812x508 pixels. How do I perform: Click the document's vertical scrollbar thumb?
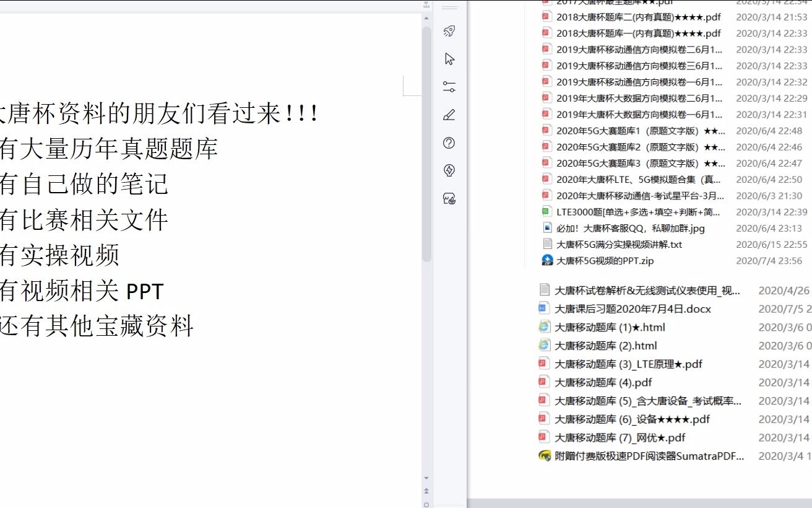[426, 144]
